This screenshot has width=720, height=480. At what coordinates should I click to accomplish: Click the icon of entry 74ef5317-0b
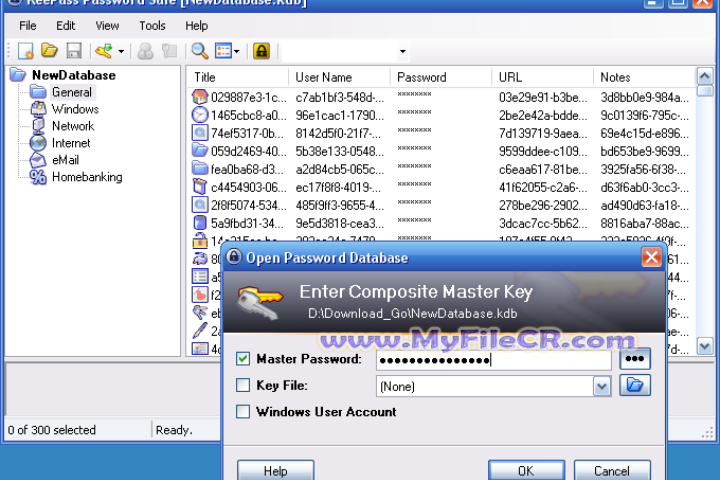click(200, 133)
